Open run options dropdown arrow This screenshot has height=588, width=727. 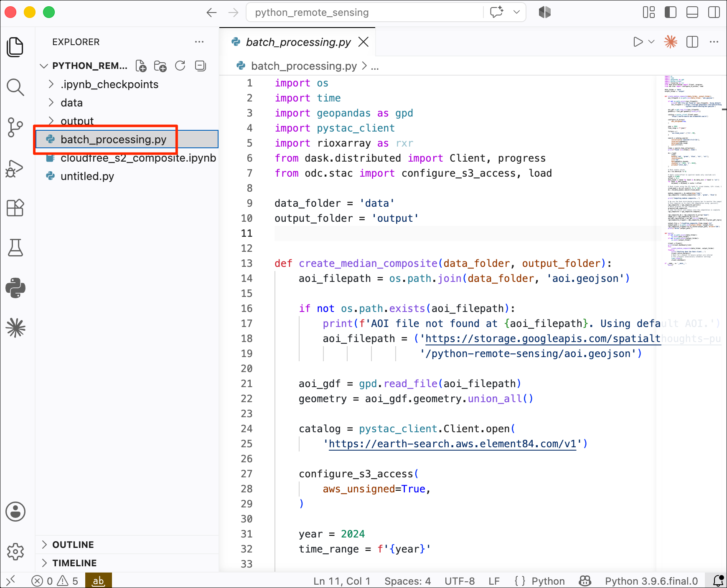651,42
